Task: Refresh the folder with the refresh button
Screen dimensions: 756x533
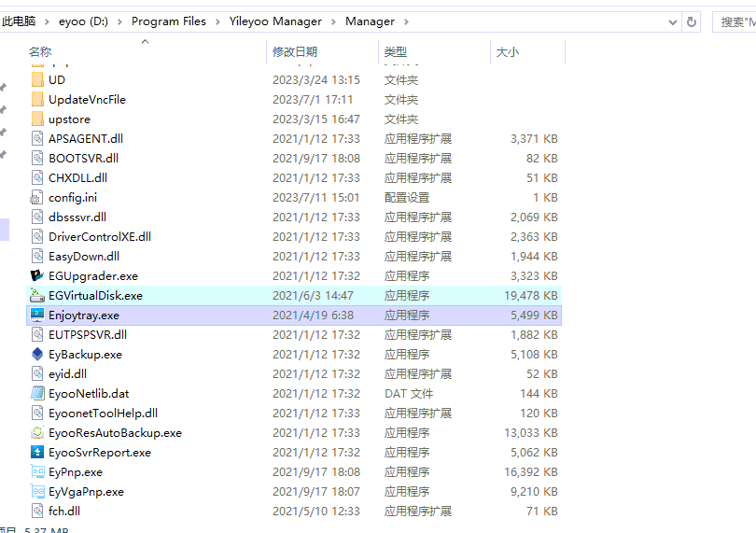Action: [692, 21]
